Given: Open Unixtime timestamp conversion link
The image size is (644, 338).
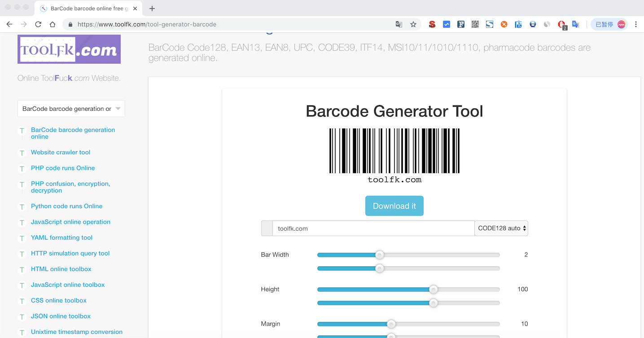Looking at the screenshot, I should coord(77,332).
